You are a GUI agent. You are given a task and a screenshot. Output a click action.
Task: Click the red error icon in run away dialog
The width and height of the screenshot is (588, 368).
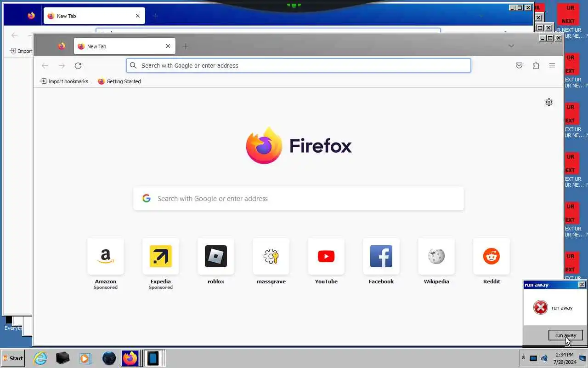pyautogui.click(x=541, y=307)
